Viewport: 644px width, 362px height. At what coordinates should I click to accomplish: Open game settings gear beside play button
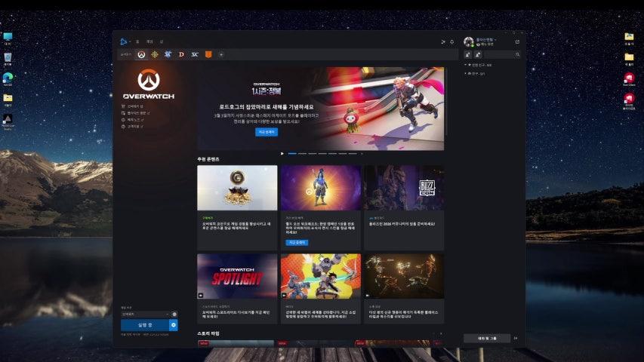(174, 325)
